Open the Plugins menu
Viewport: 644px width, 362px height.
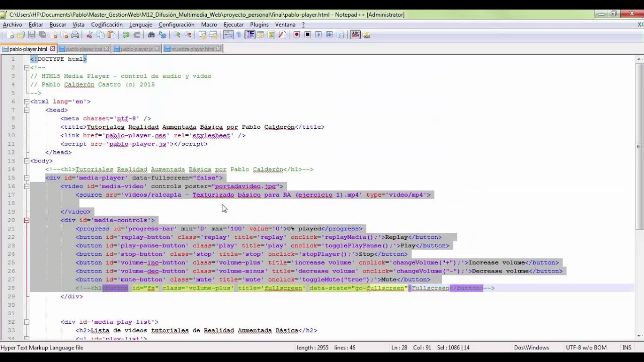(259, 25)
